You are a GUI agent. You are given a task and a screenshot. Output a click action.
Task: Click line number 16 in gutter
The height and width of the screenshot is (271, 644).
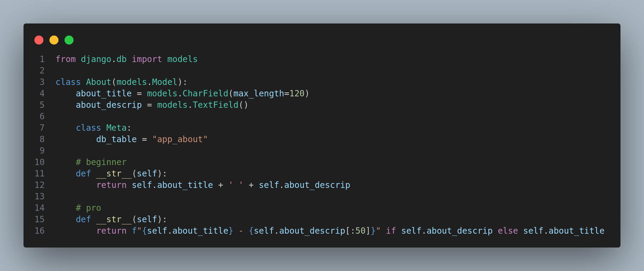40,231
